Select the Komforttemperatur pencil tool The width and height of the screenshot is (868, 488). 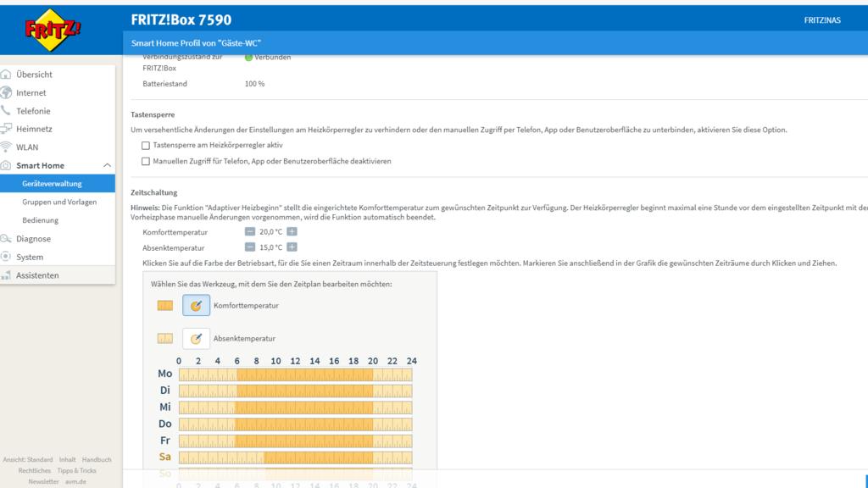click(196, 305)
